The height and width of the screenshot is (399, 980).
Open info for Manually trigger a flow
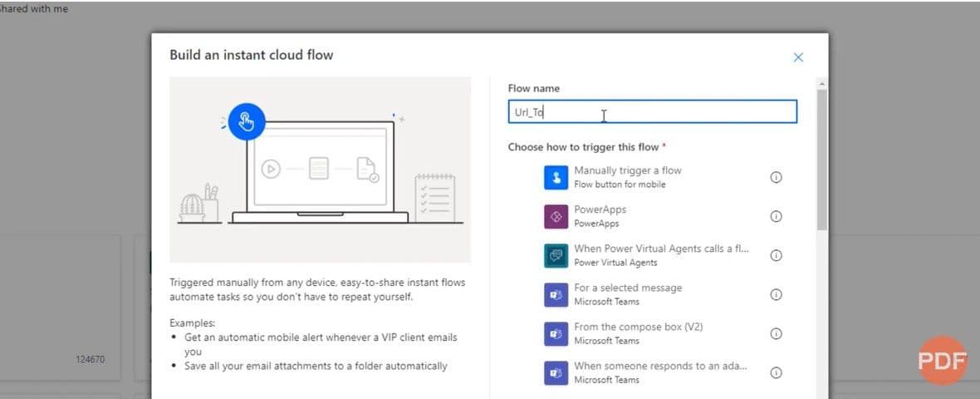(x=777, y=177)
